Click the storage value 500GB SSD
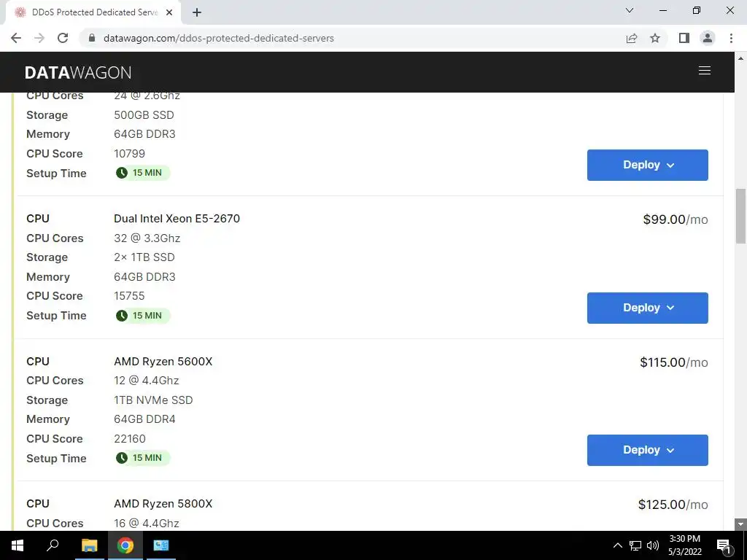Screen dimensions: 747x560 [x=144, y=115]
